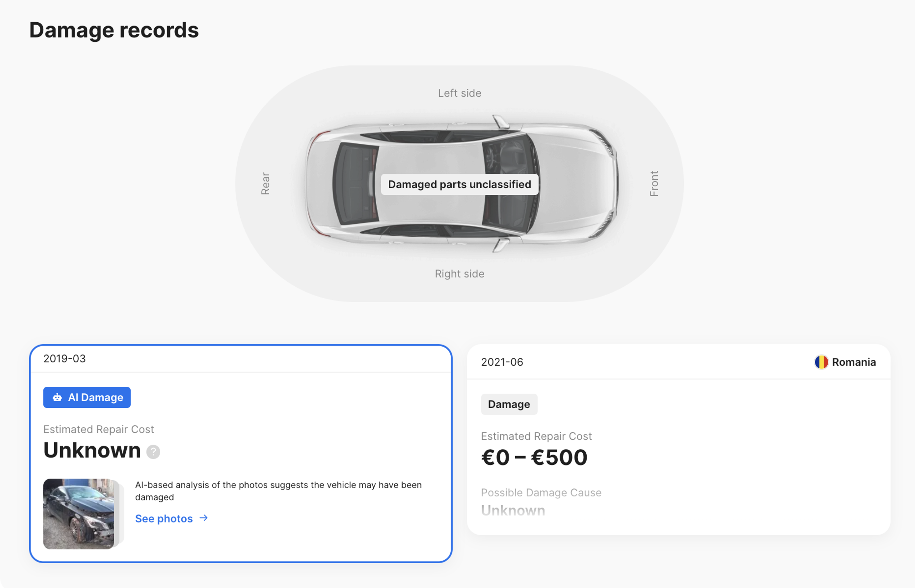This screenshot has height=588, width=915.
Task: Click the car hood in the diagram
Action: (x=573, y=183)
